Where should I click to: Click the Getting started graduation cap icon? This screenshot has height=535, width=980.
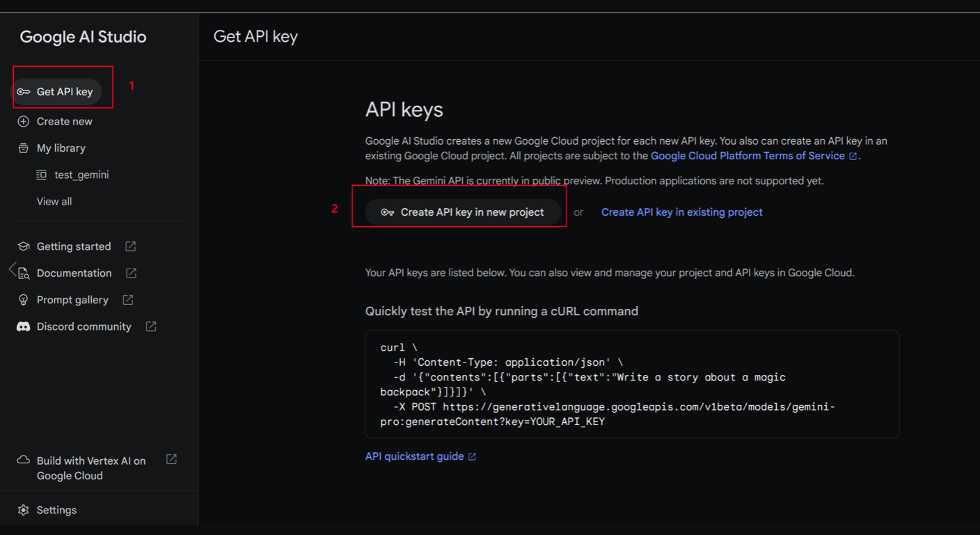point(24,247)
